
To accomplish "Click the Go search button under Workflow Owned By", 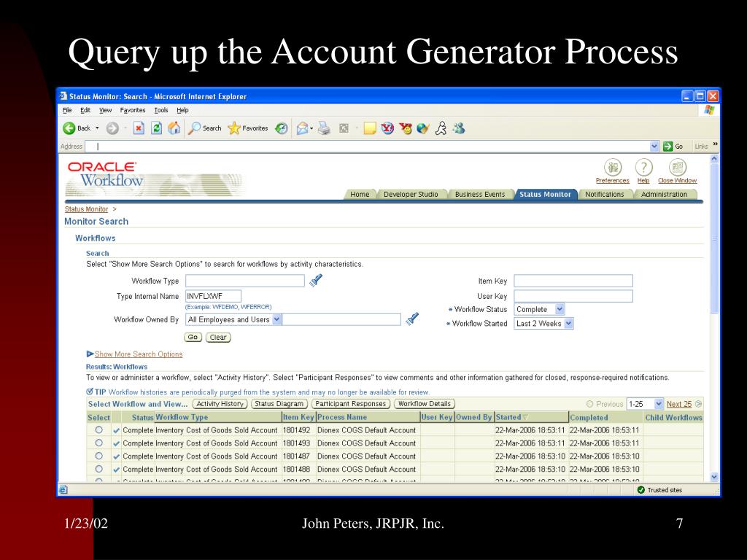I will (193, 337).
